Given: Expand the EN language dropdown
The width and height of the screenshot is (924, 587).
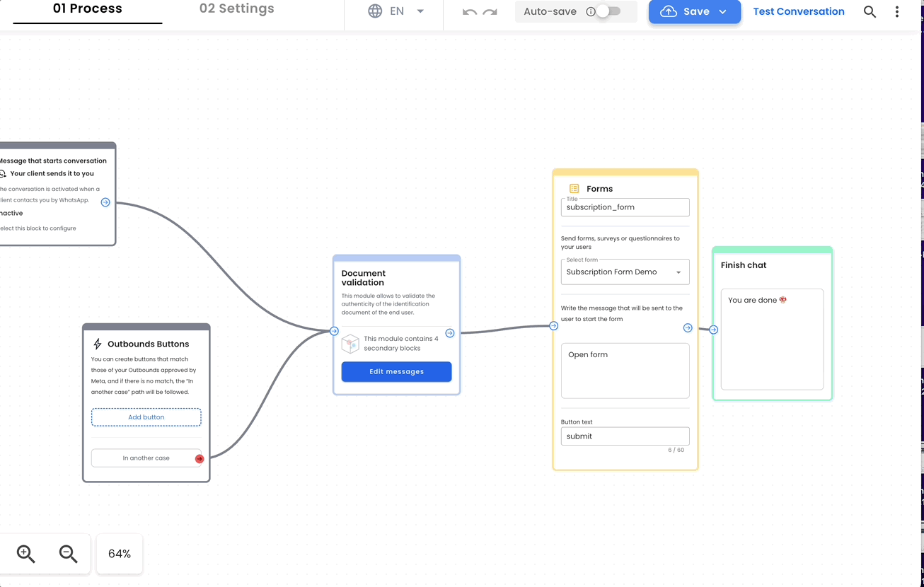Looking at the screenshot, I should pyautogui.click(x=420, y=11).
